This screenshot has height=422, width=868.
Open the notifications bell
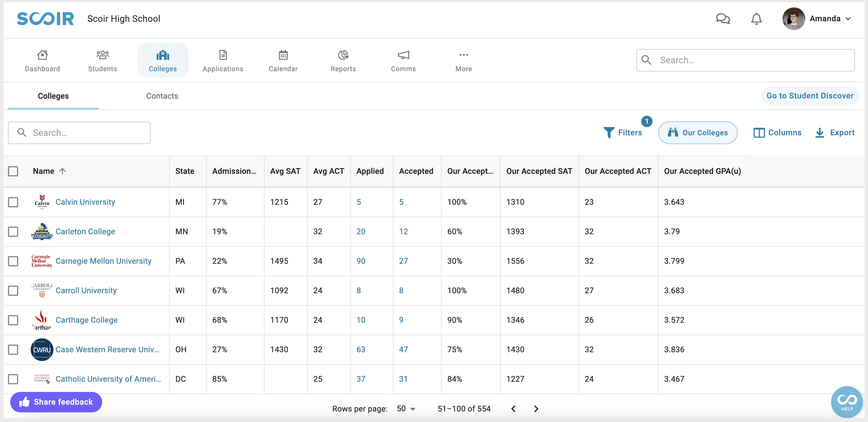(756, 18)
